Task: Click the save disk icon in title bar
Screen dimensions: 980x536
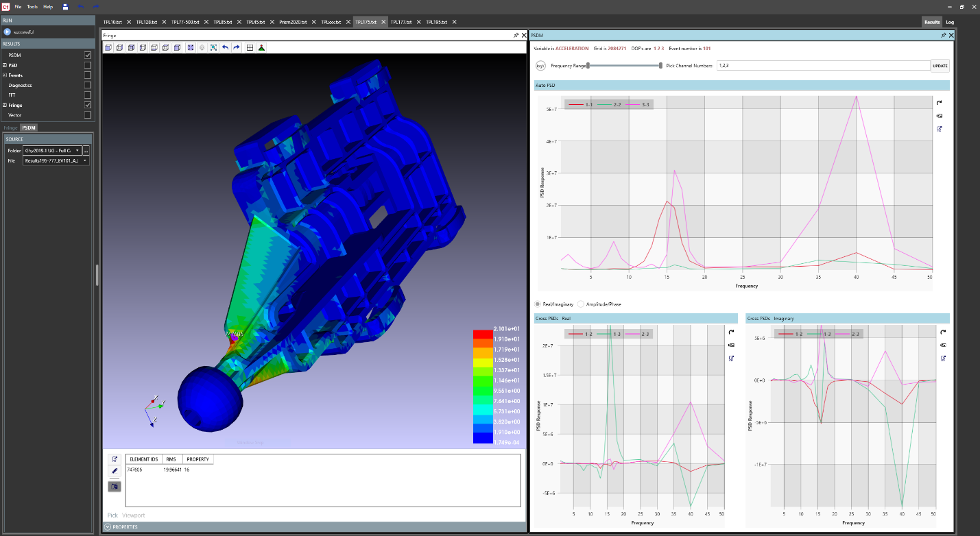Action: click(x=65, y=6)
